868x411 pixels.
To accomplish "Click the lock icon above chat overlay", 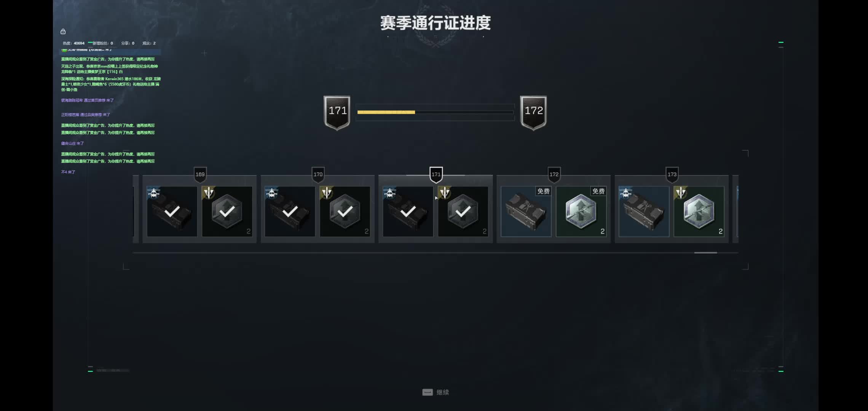I will point(63,32).
